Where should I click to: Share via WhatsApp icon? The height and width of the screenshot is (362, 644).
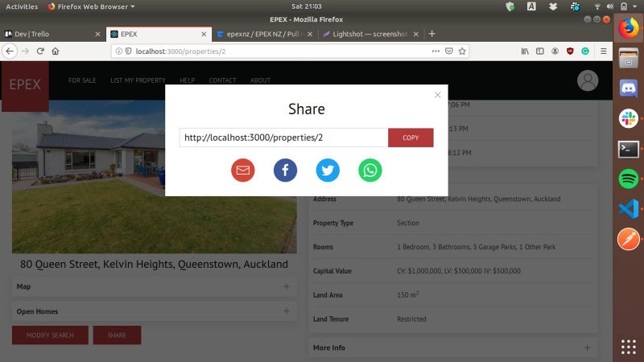point(369,170)
